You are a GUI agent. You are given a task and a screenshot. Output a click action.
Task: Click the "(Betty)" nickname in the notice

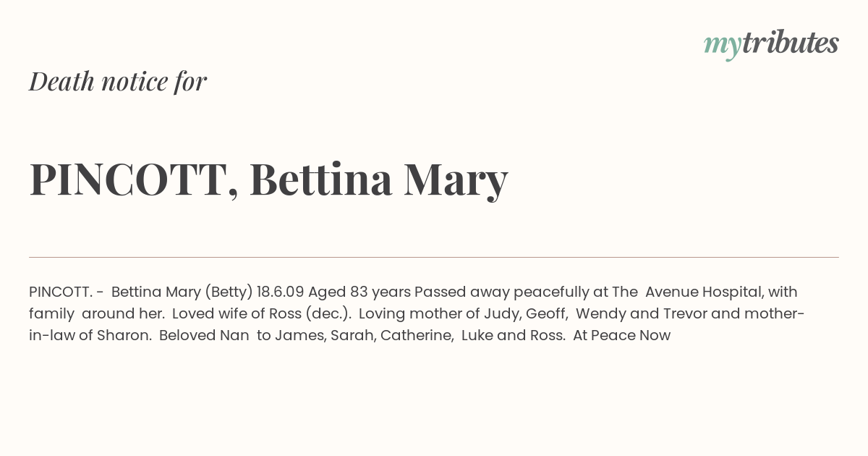pyautogui.click(x=229, y=292)
